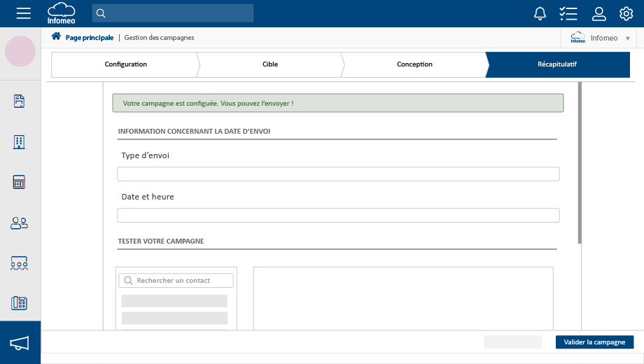Click the Date et heure field
This screenshot has width=644, height=364.
338,216
